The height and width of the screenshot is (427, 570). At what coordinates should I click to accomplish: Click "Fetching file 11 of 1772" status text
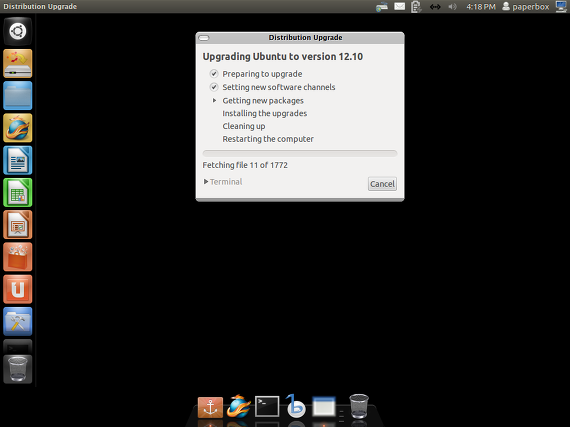coord(245,165)
